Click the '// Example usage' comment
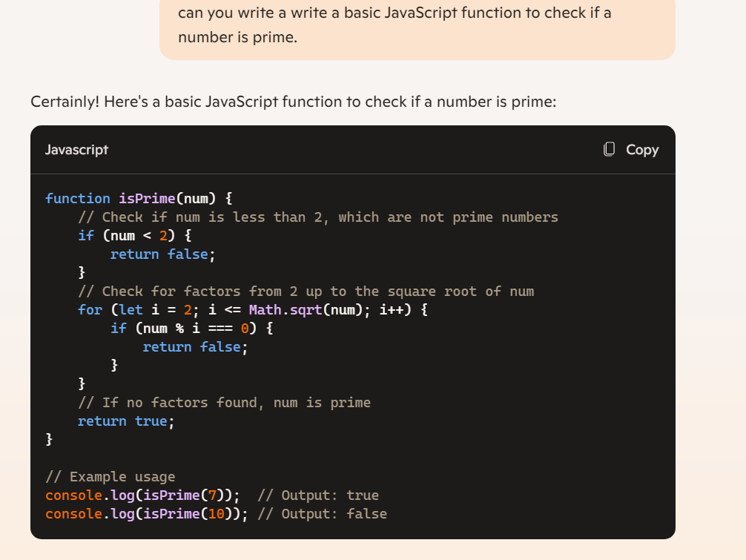Image resolution: width=746 pixels, height=560 pixels. 110,476
